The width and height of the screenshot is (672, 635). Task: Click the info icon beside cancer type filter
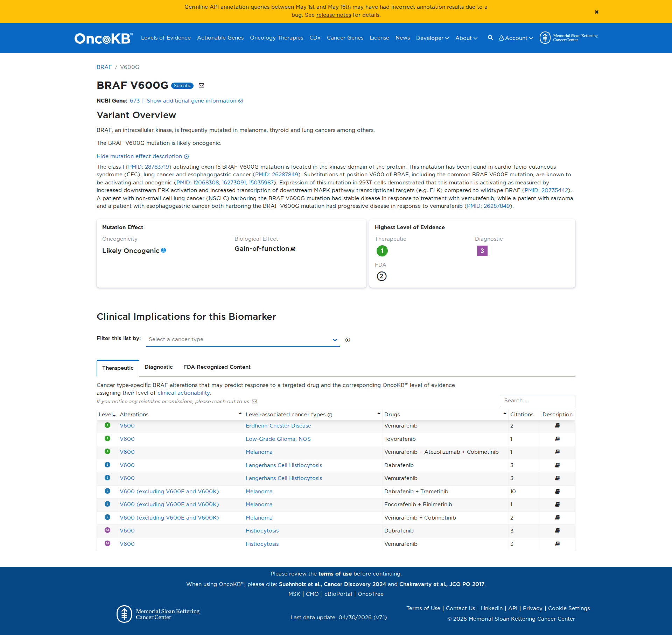point(348,340)
